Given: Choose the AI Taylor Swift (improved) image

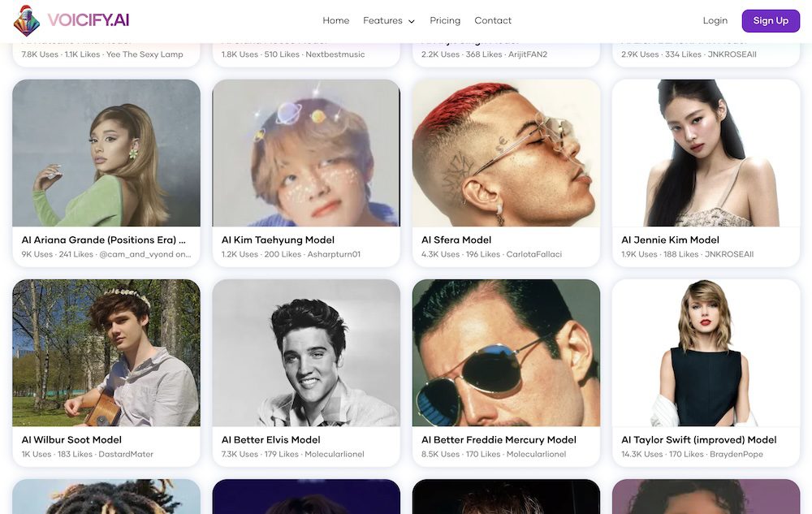Looking at the screenshot, I should (706, 352).
